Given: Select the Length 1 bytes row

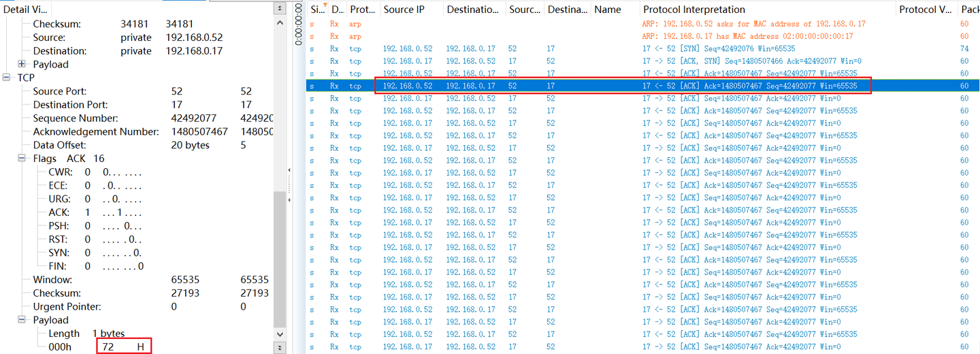Looking at the screenshot, I should coord(86,334).
